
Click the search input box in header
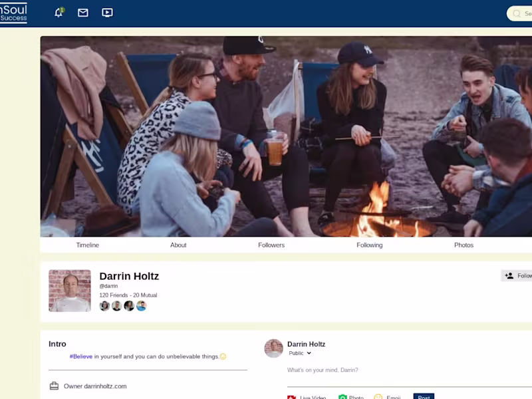click(519, 13)
